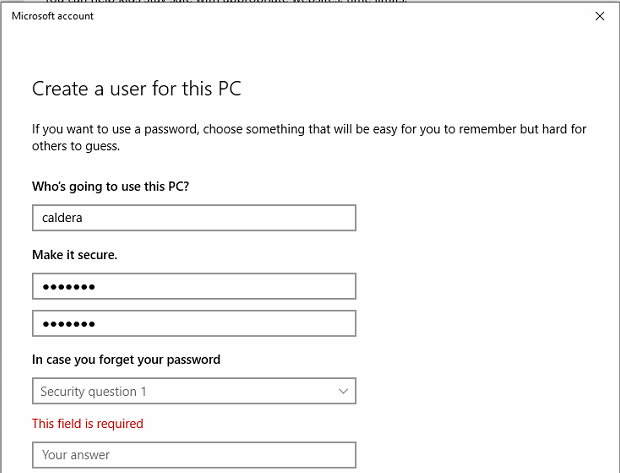
Task: Click the red This field is required message
Action: pyautogui.click(x=88, y=423)
